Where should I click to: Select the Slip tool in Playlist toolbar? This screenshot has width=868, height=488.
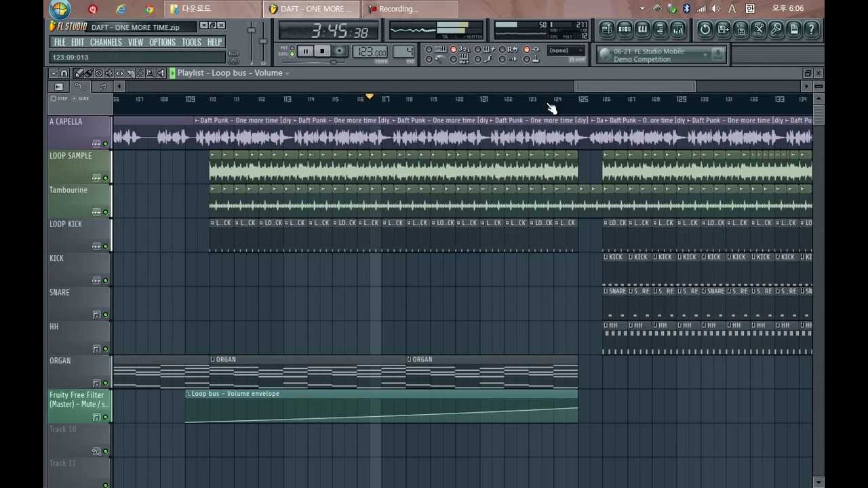119,73
